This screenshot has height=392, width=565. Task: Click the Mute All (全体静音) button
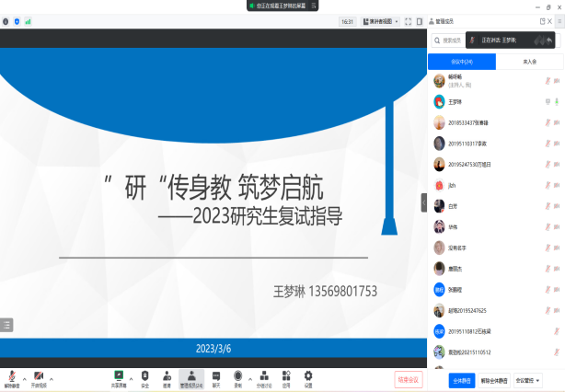tap(461, 379)
